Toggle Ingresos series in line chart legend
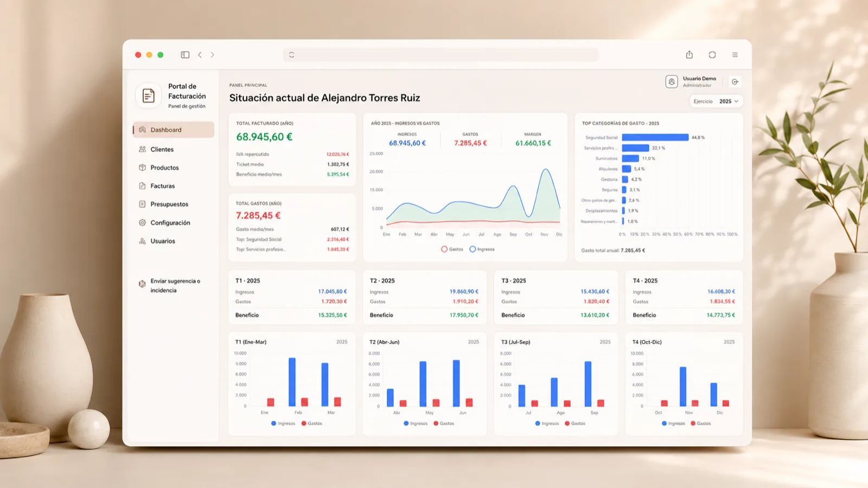The image size is (868, 488). tap(482, 249)
